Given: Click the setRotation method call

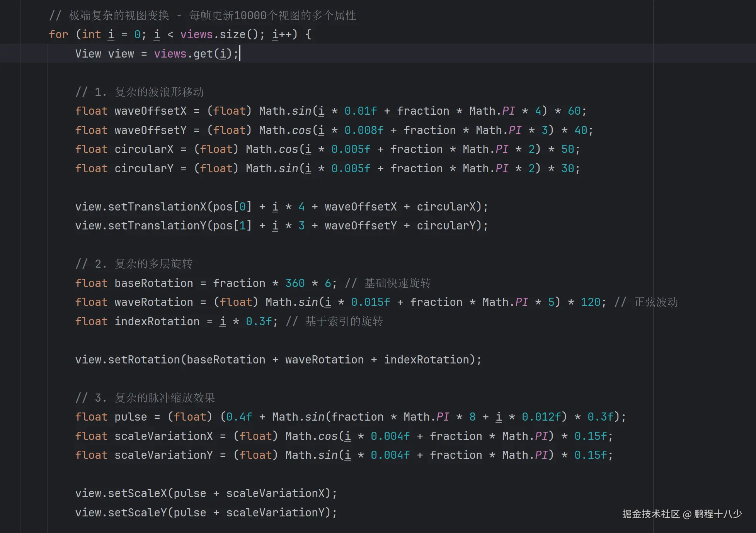Looking at the screenshot, I should pyautogui.click(x=144, y=360).
